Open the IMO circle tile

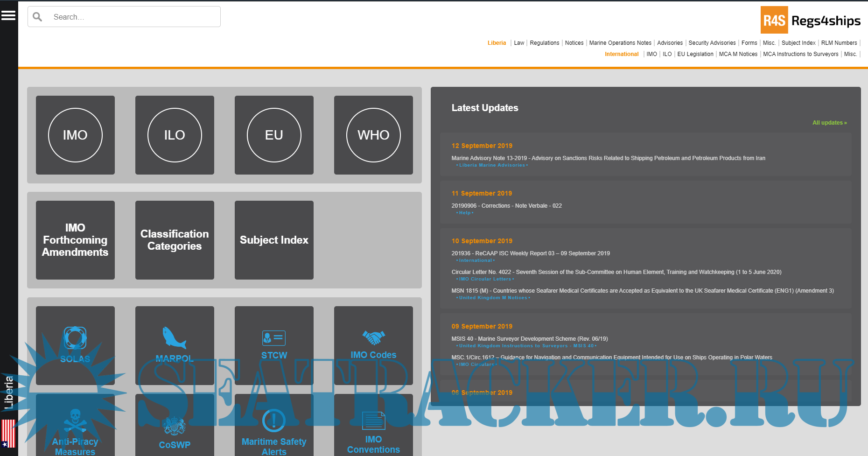pos(75,135)
